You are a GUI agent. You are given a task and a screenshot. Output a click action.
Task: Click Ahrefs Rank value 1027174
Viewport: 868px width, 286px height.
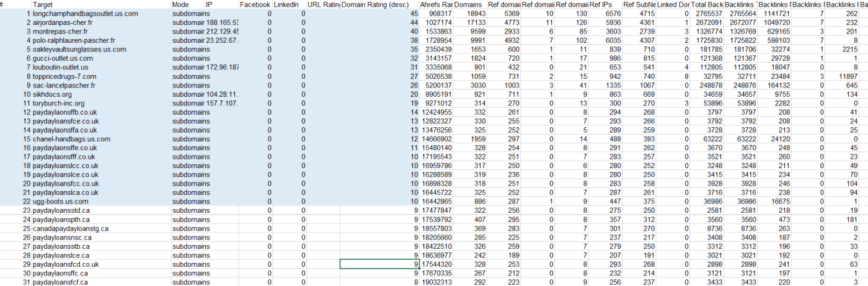[x=438, y=22]
